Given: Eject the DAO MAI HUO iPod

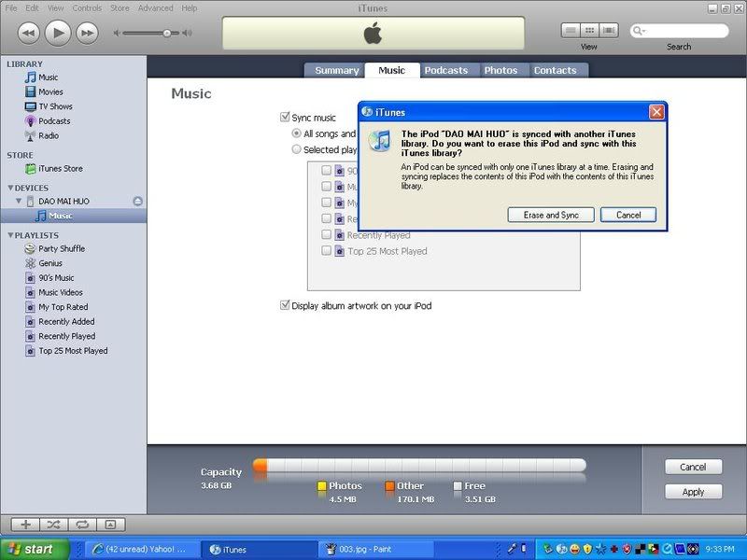Looking at the screenshot, I should pos(137,202).
